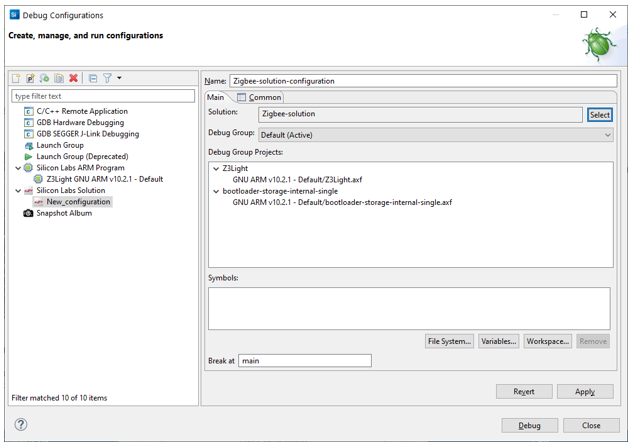Click Close button

pyautogui.click(x=591, y=425)
